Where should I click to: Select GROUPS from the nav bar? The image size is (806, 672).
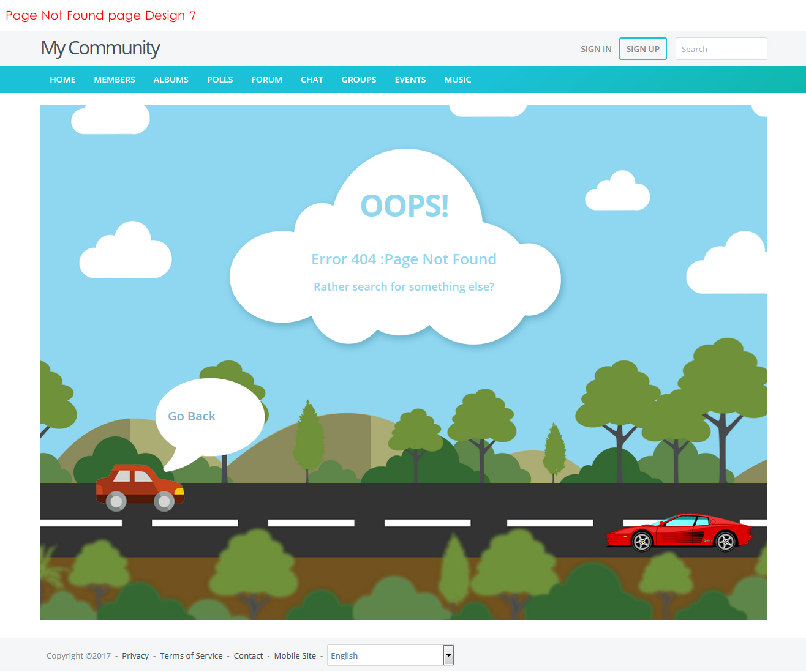[359, 80]
